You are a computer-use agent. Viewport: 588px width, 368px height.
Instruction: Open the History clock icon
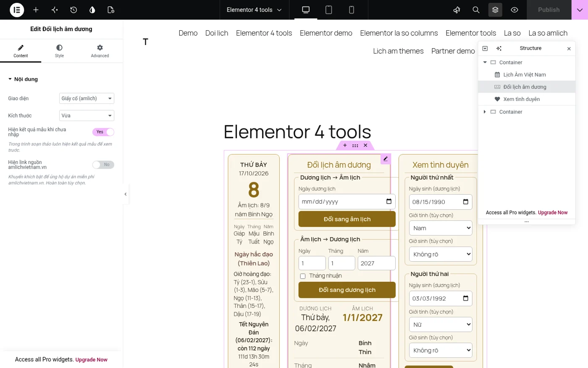(73, 10)
